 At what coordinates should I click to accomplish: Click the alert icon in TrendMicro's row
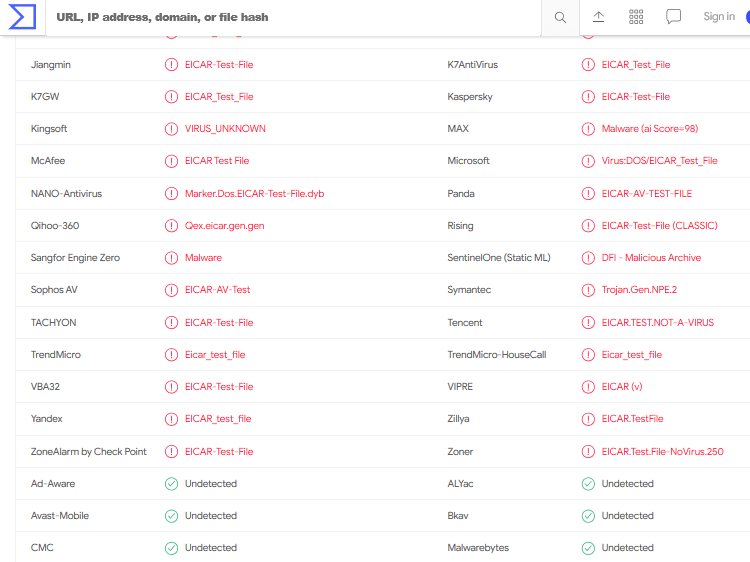pyautogui.click(x=171, y=354)
